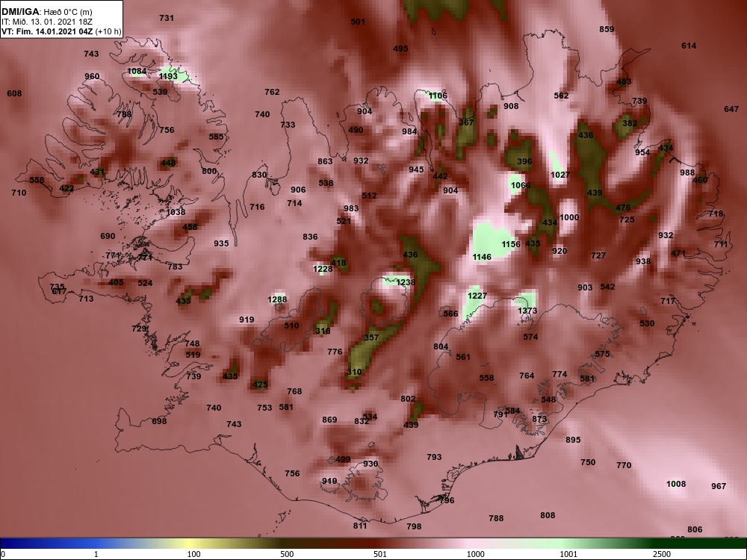Select the map value 405
This screenshot has width=747, height=560.
116,282
